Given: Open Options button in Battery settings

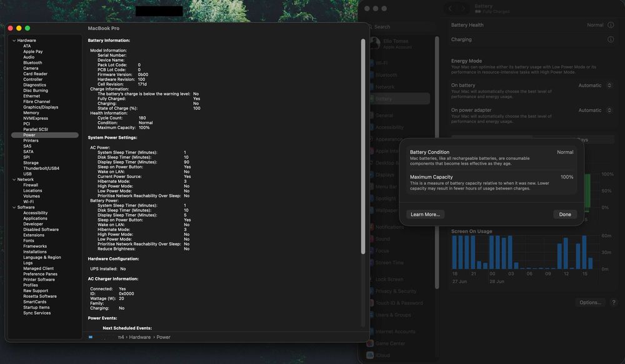Looking at the screenshot, I should pyautogui.click(x=590, y=303).
